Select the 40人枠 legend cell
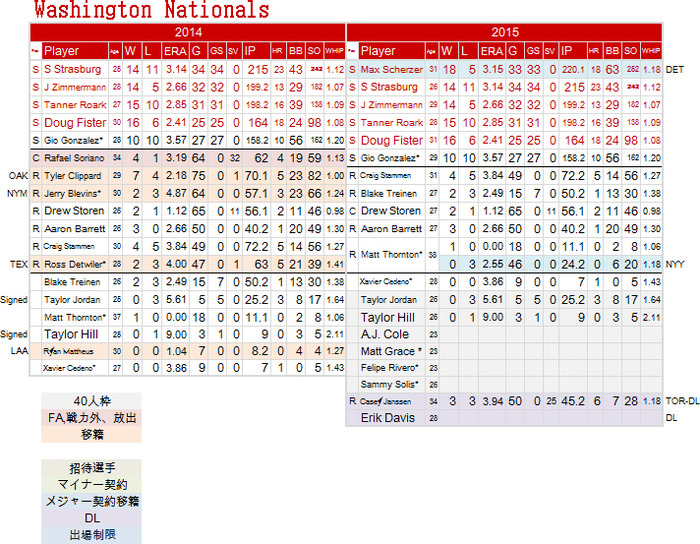The height and width of the screenshot is (544, 700). coord(92,401)
